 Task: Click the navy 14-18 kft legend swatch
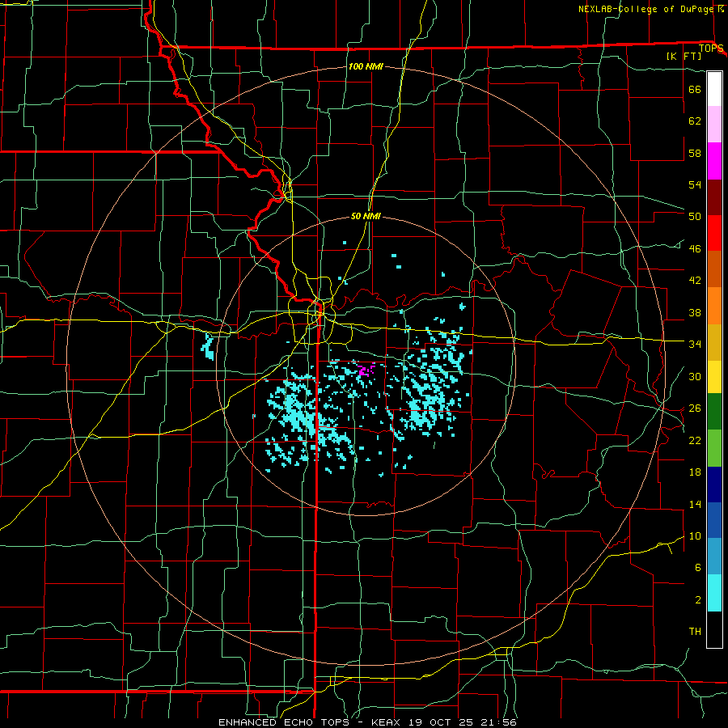tap(714, 485)
